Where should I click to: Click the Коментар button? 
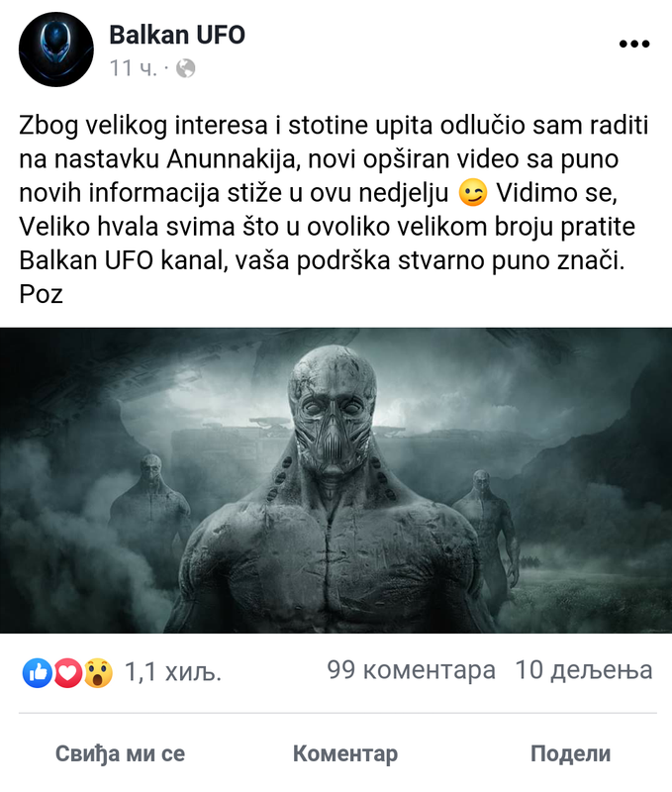pyautogui.click(x=345, y=753)
